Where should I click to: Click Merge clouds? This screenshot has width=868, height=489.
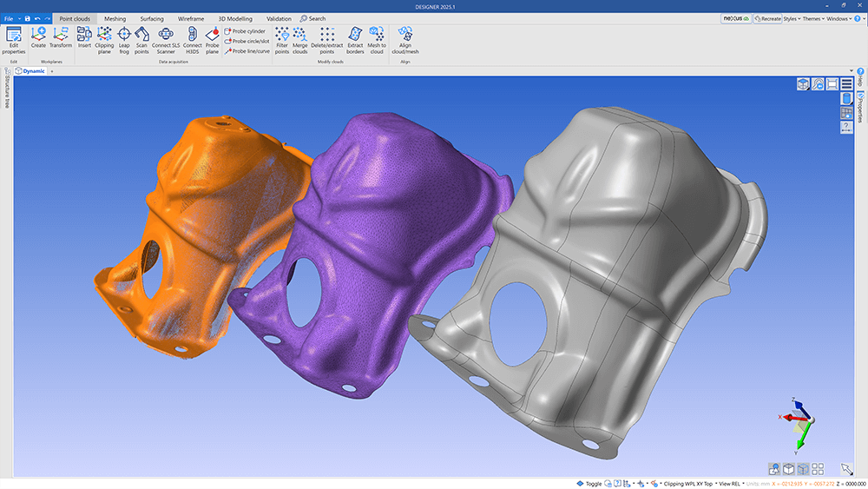click(x=300, y=41)
